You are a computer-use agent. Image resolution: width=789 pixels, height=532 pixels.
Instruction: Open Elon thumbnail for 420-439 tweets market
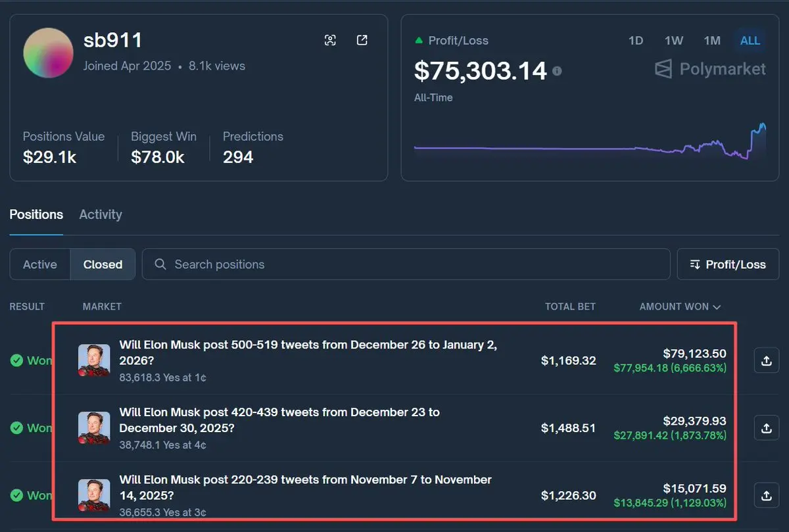click(x=94, y=427)
